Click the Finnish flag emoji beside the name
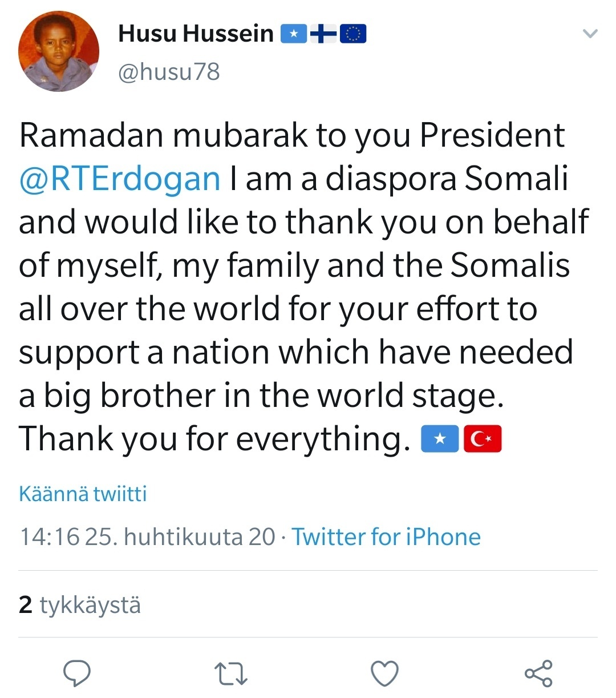The width and height of the screenshot is (616, 698). click(x=323, y=35)
